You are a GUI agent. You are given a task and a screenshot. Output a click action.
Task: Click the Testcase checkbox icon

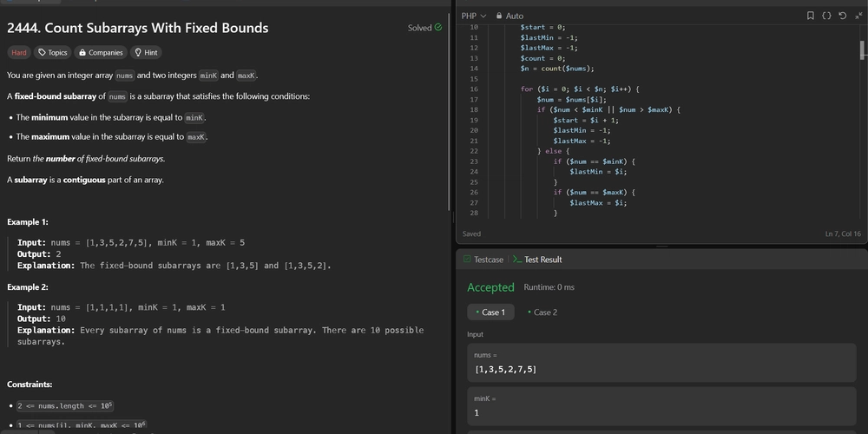467,259
